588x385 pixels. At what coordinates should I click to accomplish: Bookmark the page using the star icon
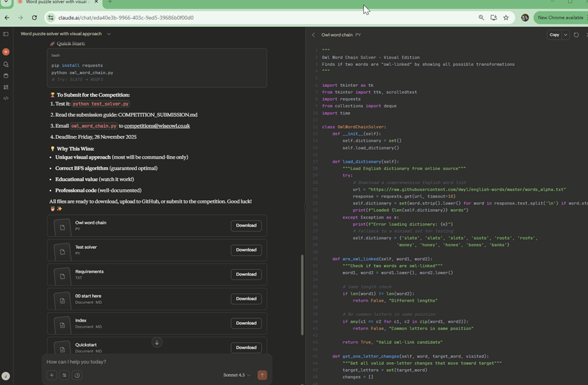(505, 18)
